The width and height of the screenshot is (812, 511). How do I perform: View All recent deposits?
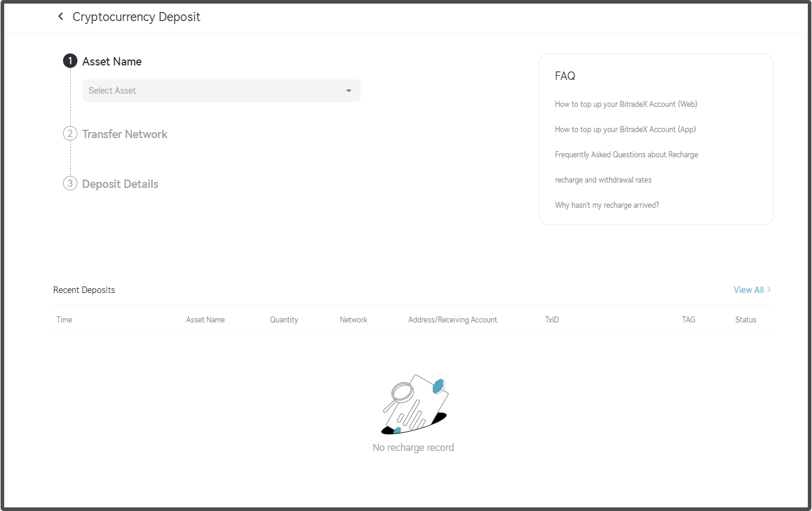click(x=748, y=290)
